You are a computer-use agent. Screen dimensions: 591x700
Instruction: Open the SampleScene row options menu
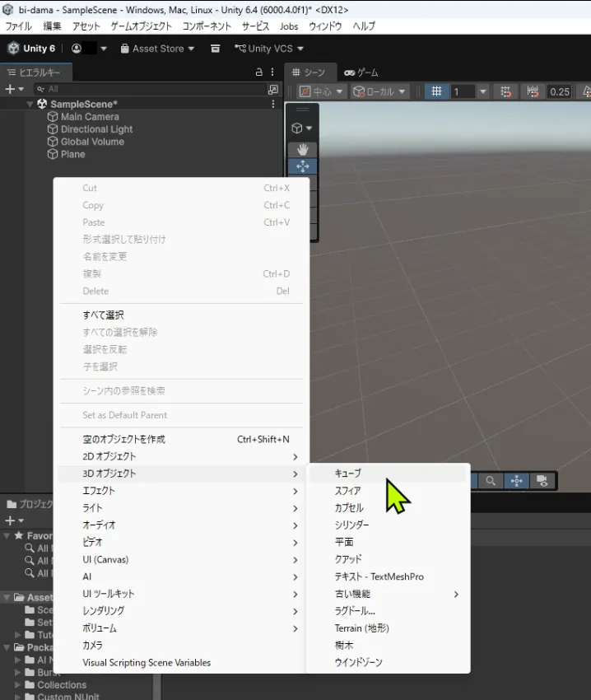click(272, 104)
